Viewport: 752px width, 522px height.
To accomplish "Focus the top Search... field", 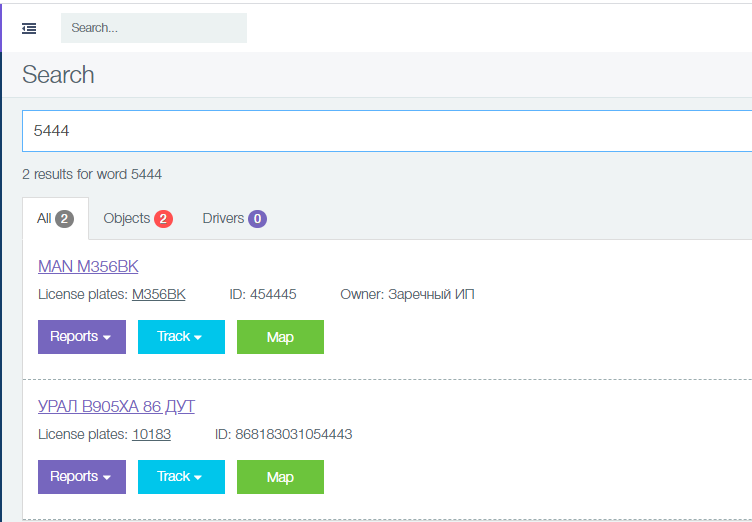I will (x=153, y=28).
